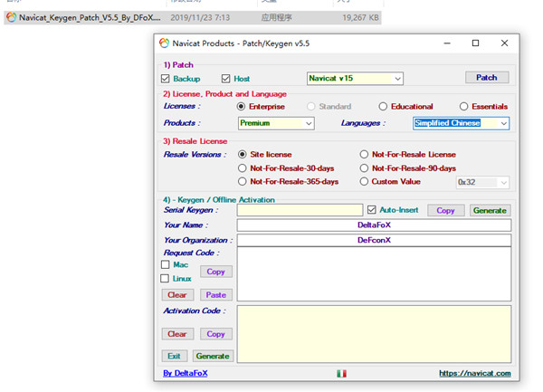Open the By DeltaFoX link
The image size is (543, 392).
coord(186,373)
